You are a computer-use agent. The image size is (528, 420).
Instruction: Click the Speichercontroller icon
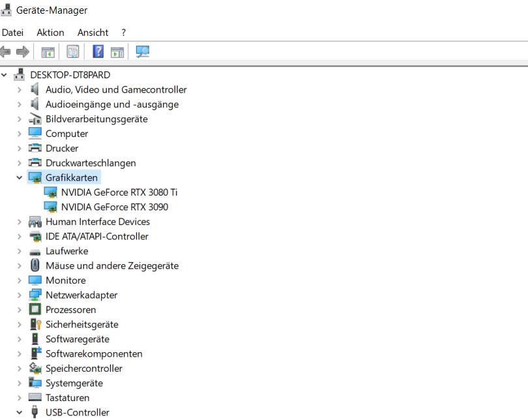(35, 368)
